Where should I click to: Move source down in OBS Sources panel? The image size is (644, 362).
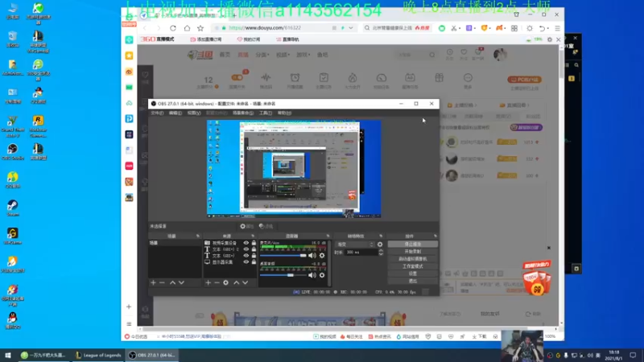coord(246,283)
